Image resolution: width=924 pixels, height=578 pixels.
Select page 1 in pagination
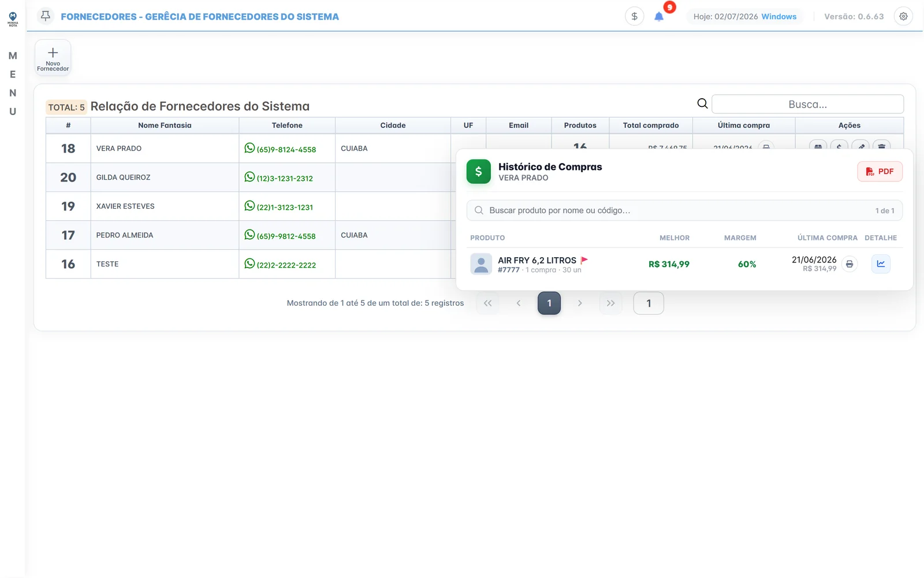pos(549,303)
